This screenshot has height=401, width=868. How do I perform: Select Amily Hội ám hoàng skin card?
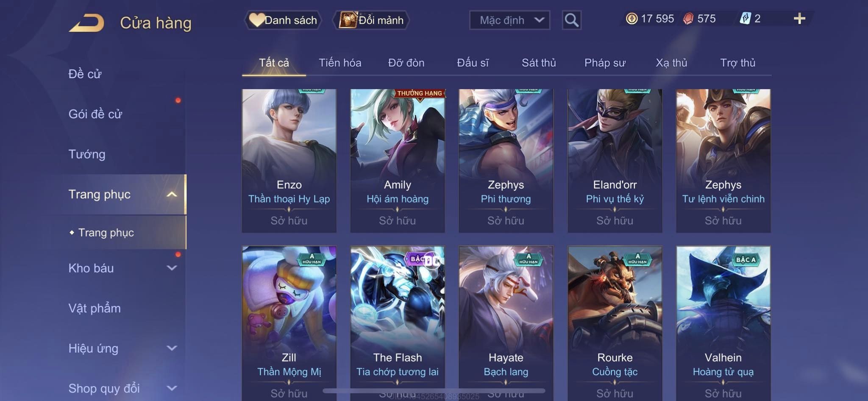(398, 161)
